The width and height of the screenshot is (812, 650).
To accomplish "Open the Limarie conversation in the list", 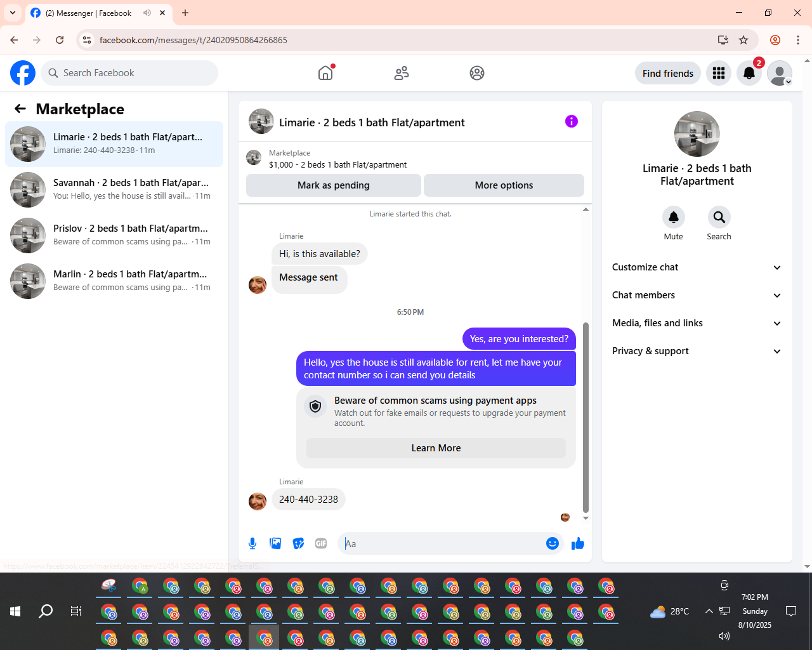I will [x=114, y=144].
